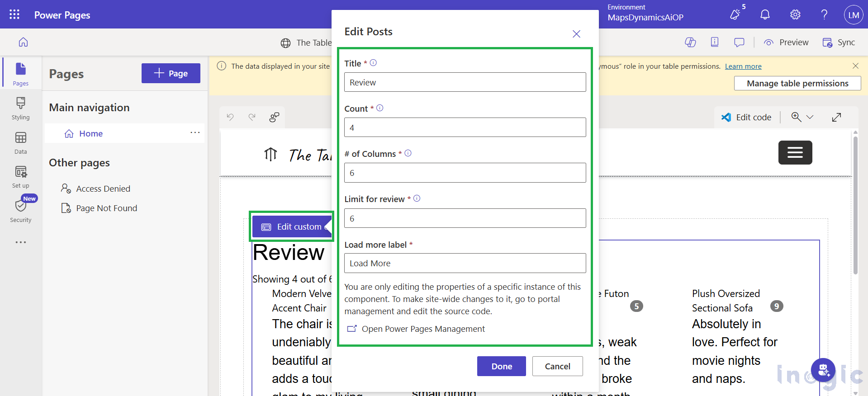
Task: Open the Home page options ellipsis
Action: [x=195, y=133]
